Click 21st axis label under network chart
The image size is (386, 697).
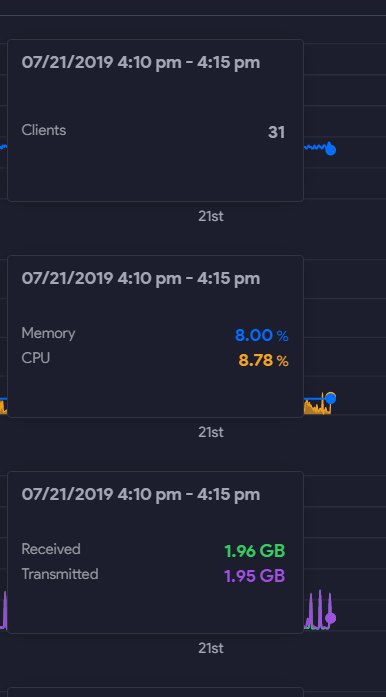211,648
